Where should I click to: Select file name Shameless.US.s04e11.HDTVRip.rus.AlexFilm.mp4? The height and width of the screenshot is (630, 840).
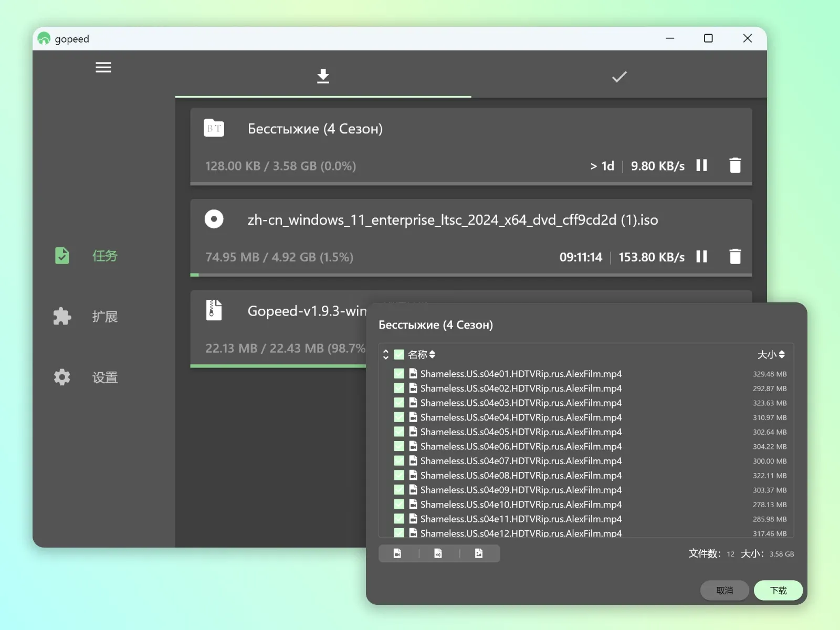click(x=521, y=519)
